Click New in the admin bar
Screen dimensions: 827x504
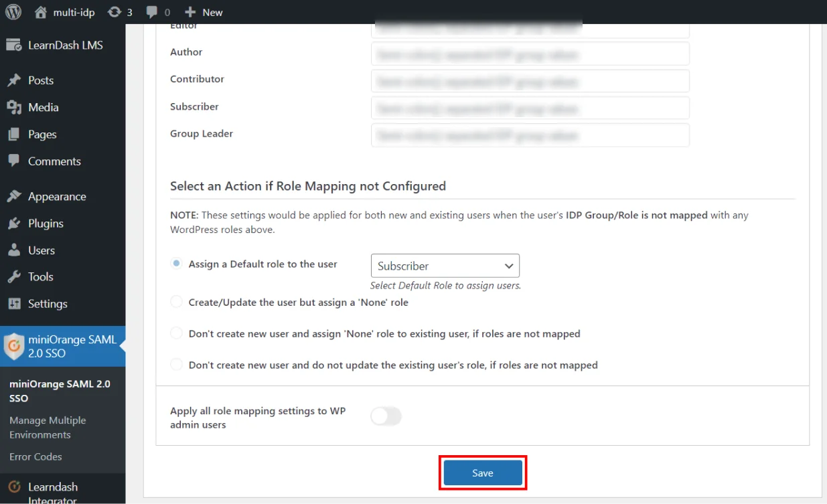click(x=212, y=12)
